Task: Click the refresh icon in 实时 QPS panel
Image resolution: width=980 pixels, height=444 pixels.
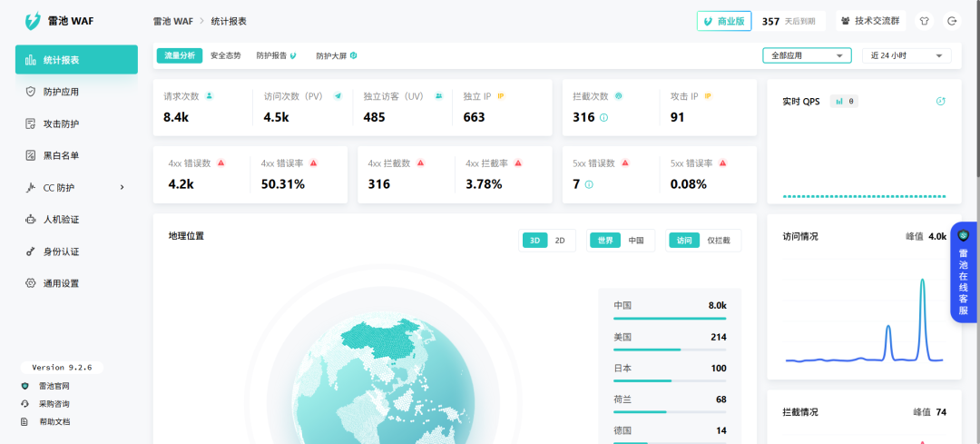Action: tap(941, 102)
